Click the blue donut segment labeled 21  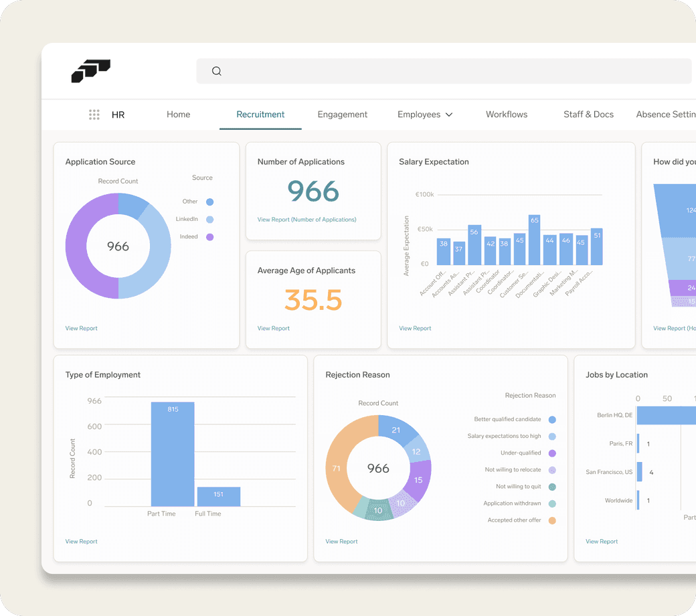tap(396, 429)
